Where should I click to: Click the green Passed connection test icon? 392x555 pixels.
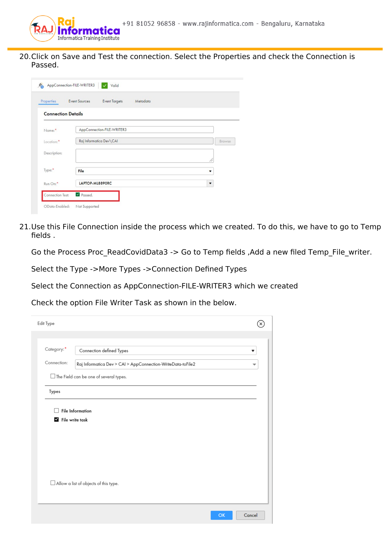[x=78, y=195]
